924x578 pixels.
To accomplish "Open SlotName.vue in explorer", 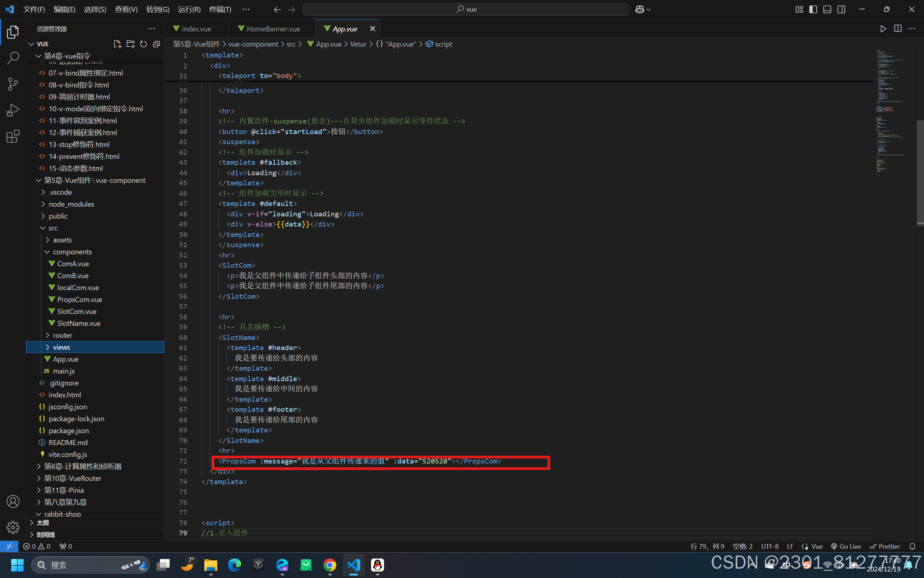I will (x=95, y=323).
